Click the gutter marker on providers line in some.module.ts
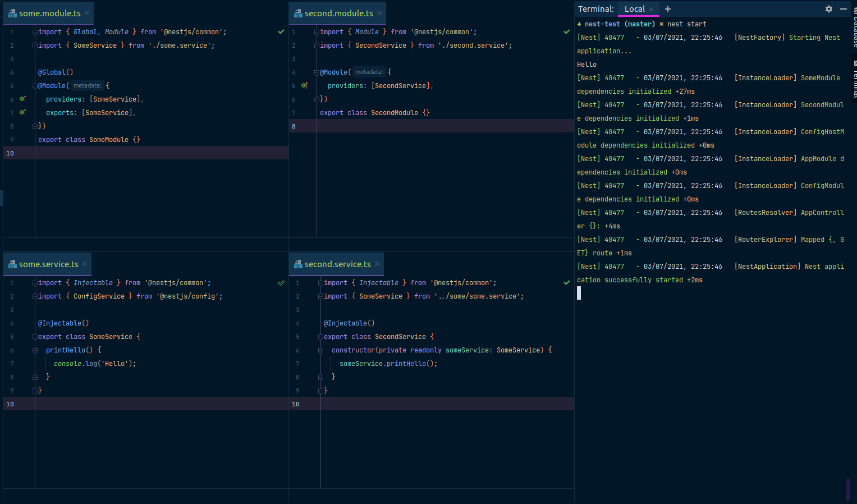This screenshot has width=857, height=504. pyautogui.click(x=23, y=99)
